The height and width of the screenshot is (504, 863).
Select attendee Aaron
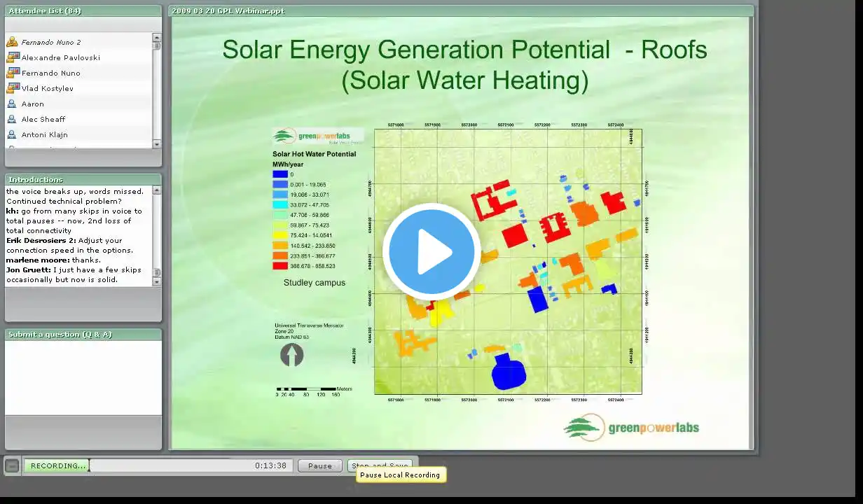coord(32,104)
